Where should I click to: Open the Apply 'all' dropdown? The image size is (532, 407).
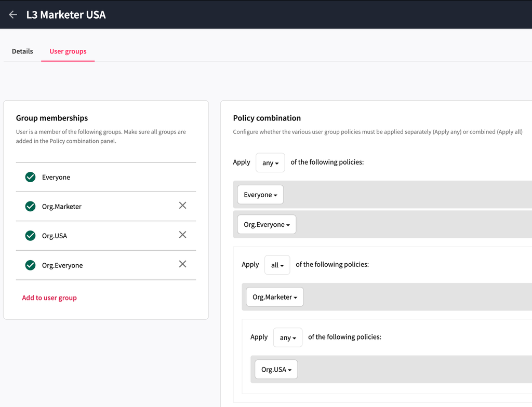(277, 265)
